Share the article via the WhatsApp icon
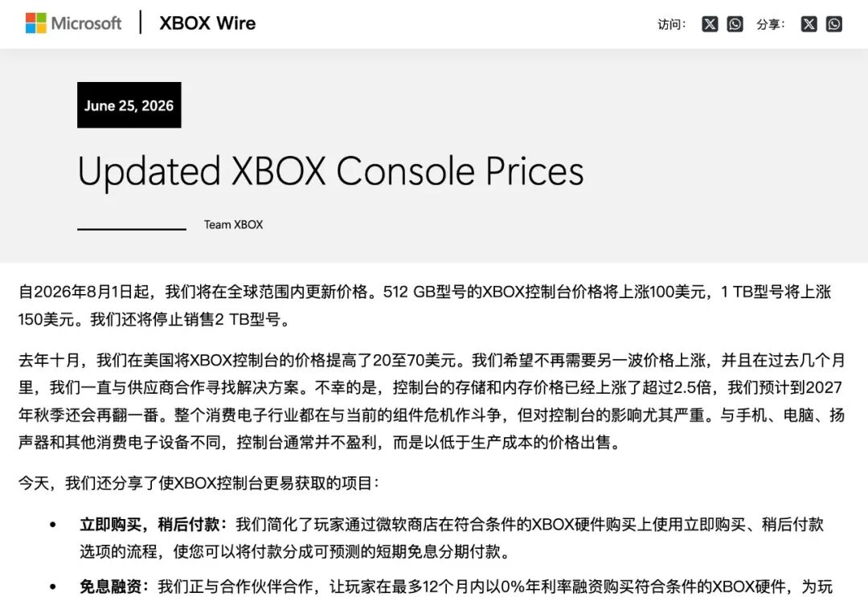This screenshot has width=868, height=597. pos(833,24)
